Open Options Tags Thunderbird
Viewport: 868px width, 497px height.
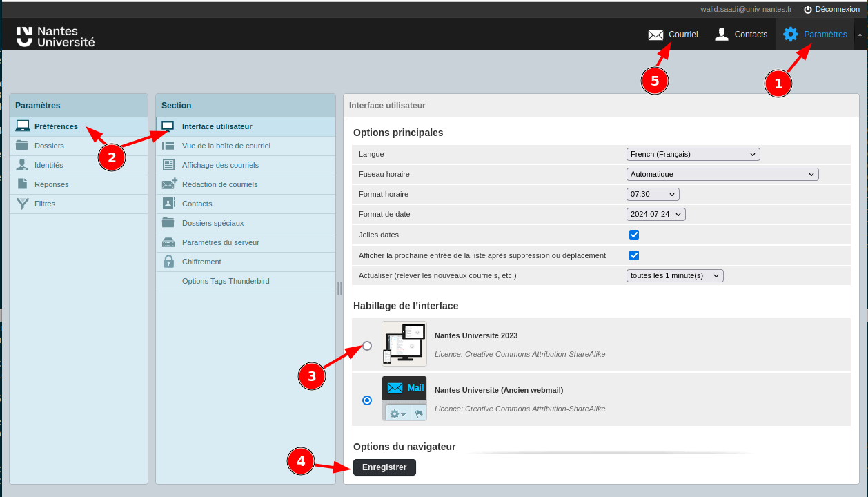[226, 281]
